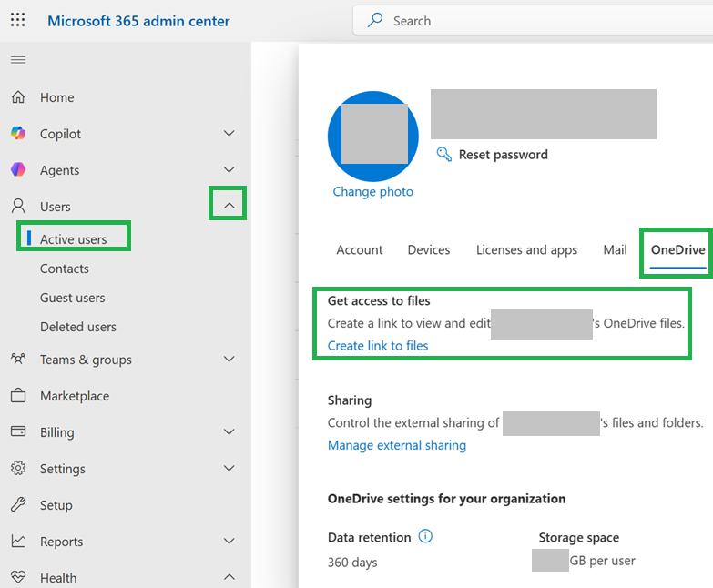Click the Microsoft 365 admin center title

(138, 21)
